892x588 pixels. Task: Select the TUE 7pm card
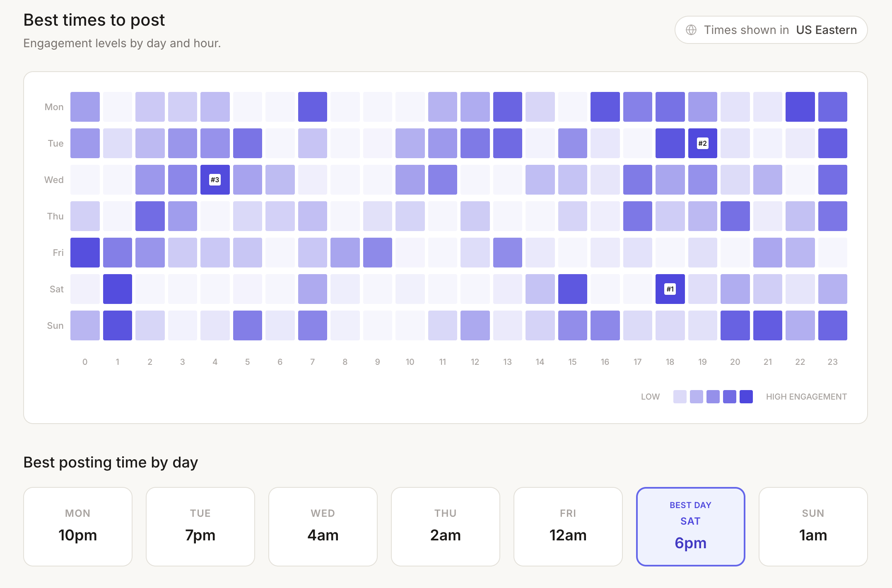point(200,526)
